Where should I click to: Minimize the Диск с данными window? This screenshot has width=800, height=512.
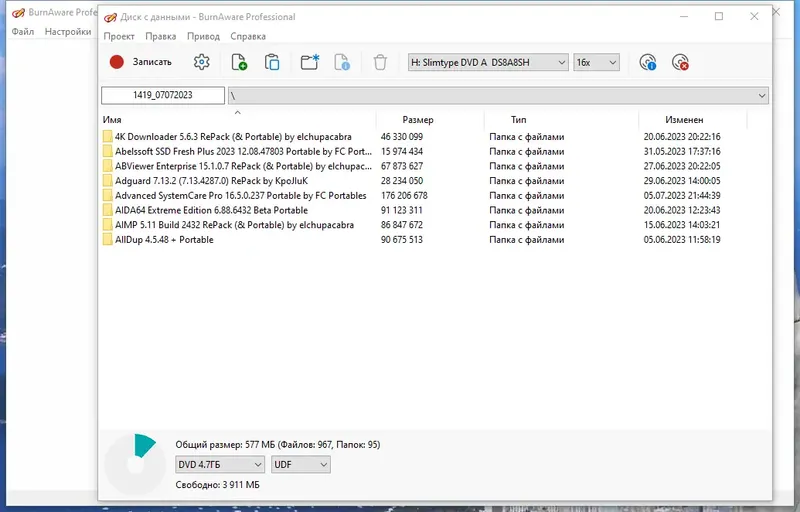coord(684,16)
